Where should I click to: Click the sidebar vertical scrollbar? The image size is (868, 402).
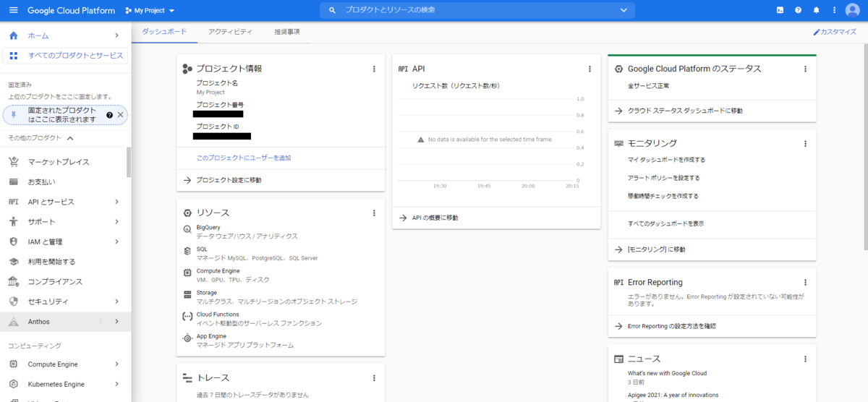tap(129, 162)
